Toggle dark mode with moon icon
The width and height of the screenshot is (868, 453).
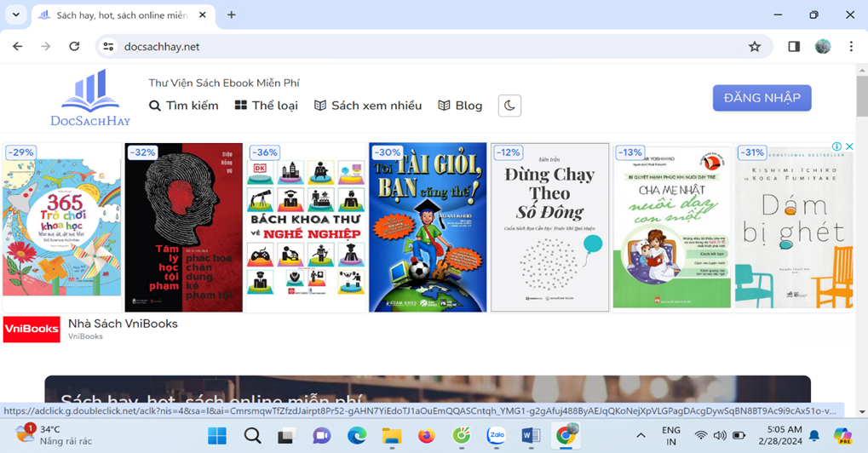coord(509,106)
